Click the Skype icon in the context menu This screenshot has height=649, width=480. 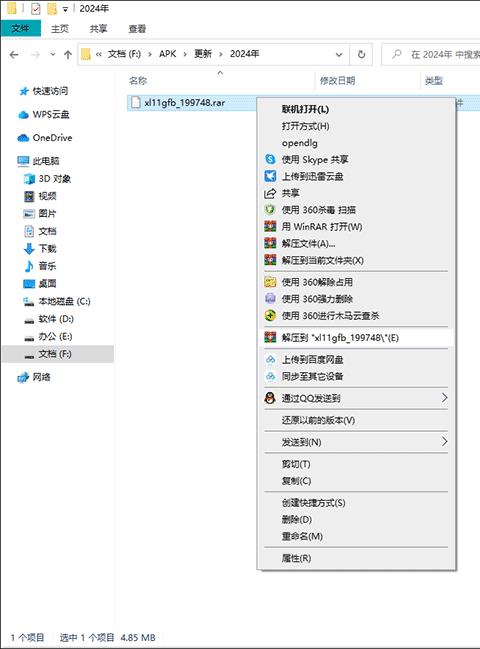pos(270,159)
